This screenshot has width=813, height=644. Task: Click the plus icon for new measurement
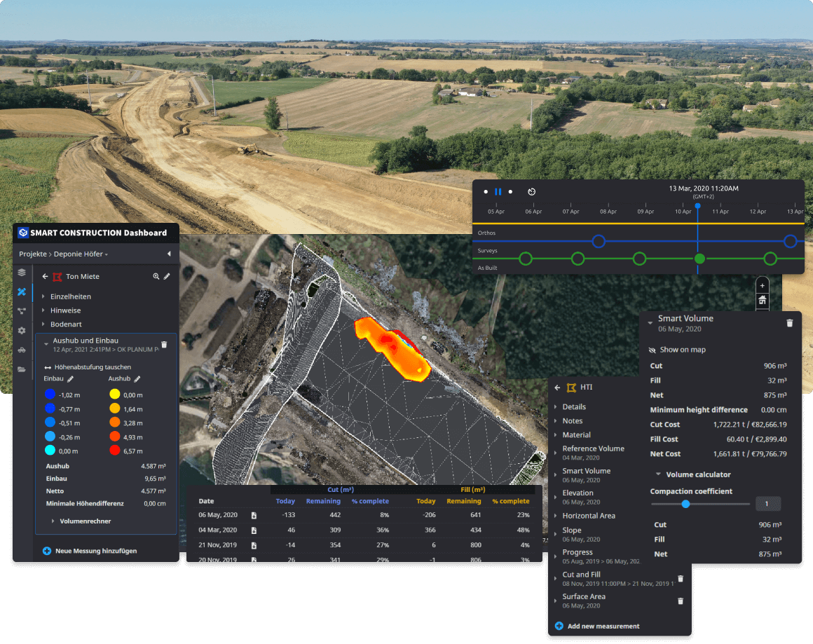point(559,626)
